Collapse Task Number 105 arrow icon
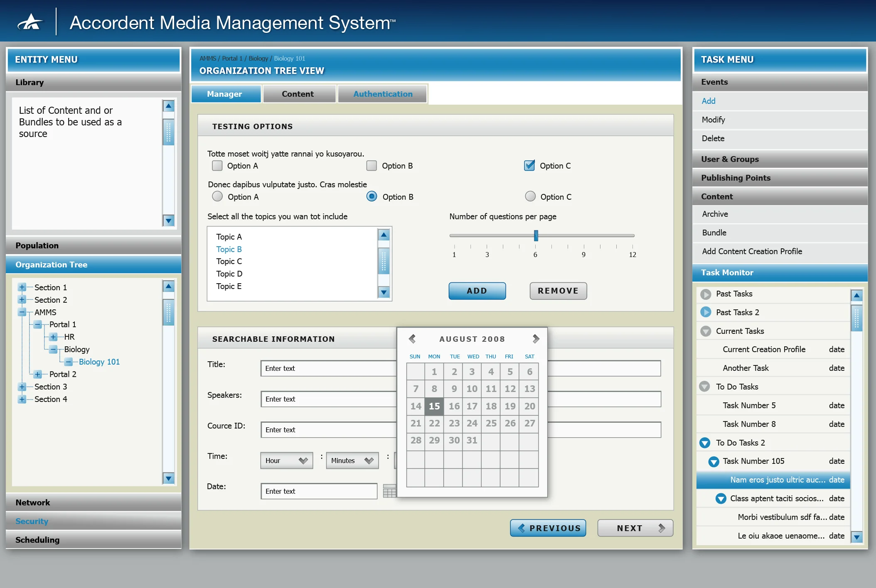 click(x=714, y=461)
